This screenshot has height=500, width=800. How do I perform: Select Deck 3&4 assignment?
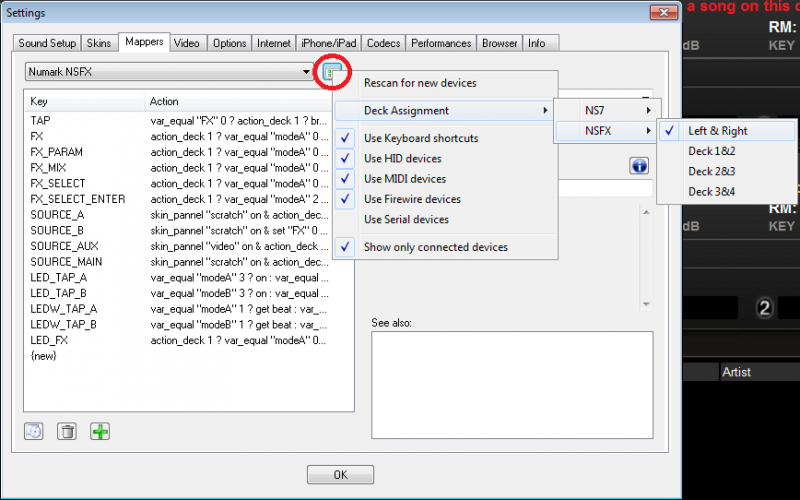coord(727,192)
